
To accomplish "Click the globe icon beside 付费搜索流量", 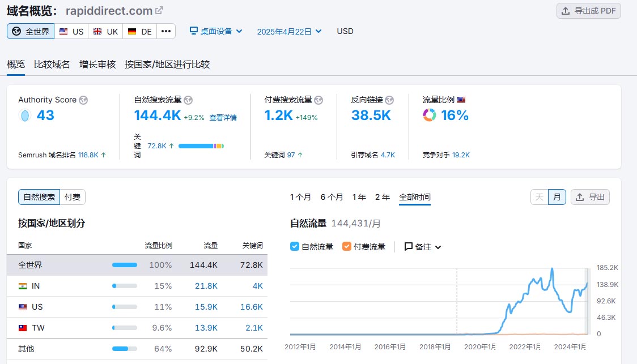I will pos(318,100).
